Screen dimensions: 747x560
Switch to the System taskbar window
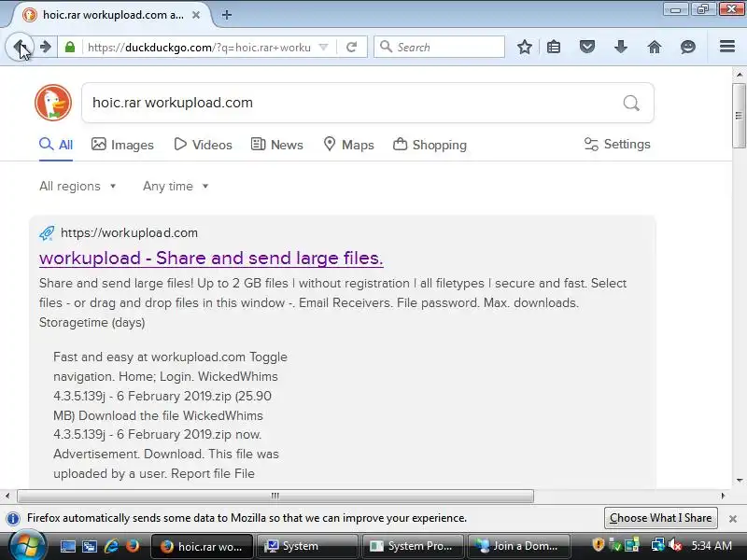[x=307, y=546]
